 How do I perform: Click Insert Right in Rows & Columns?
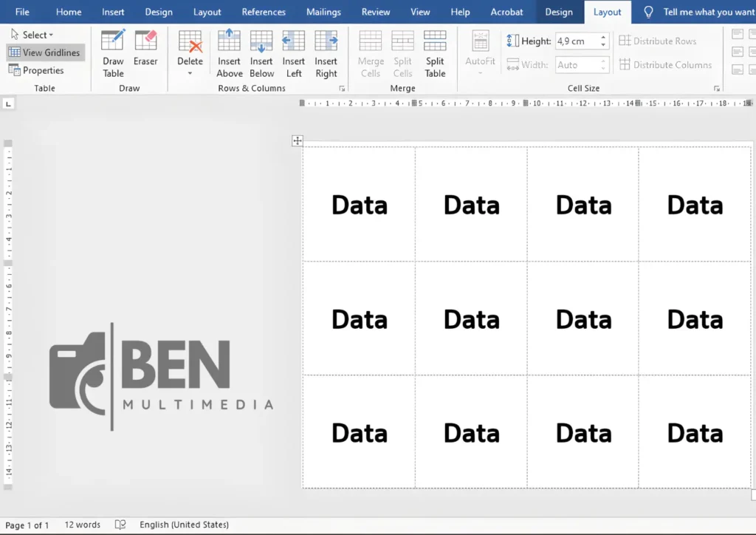[x=326, y=52]
